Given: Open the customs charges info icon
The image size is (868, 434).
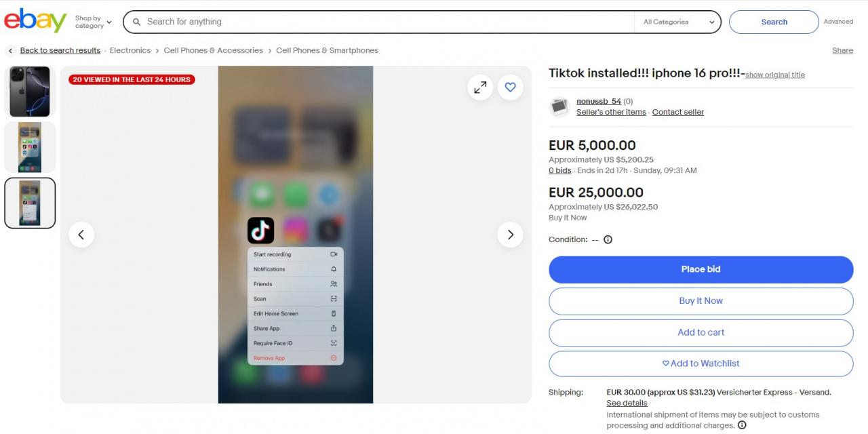Looking at the screenshot, I should click(x=742, y=425).
